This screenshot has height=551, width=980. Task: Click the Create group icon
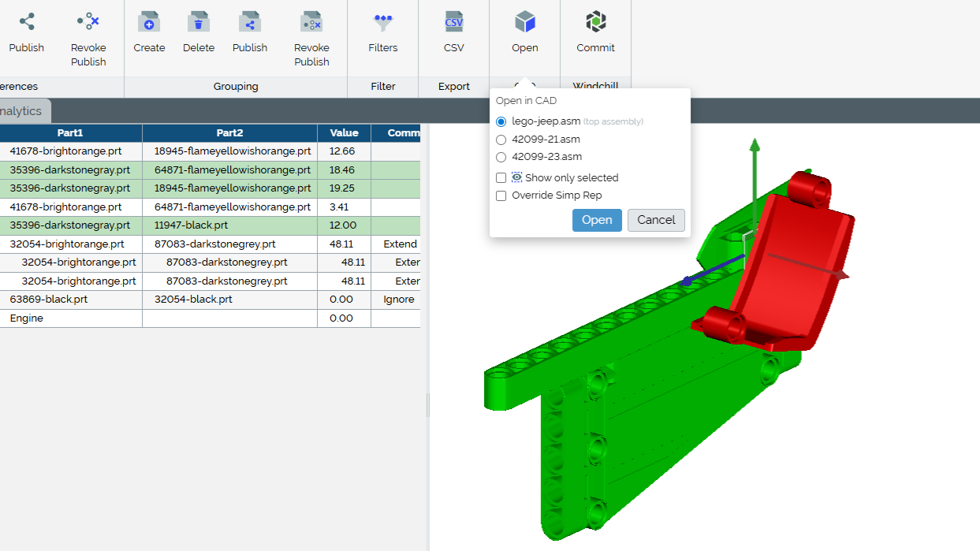149,22
